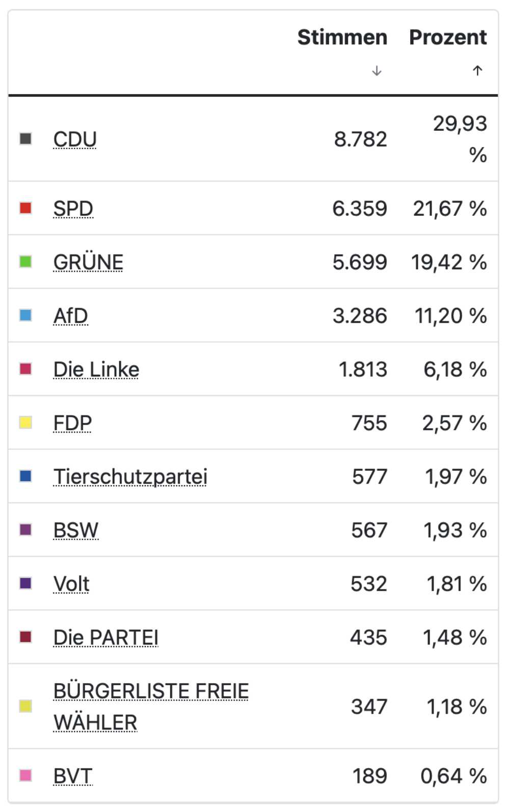Open the Die Linke entry
Image resolution: width=509 pixels, height=812 pixels.
click(96, 370)
